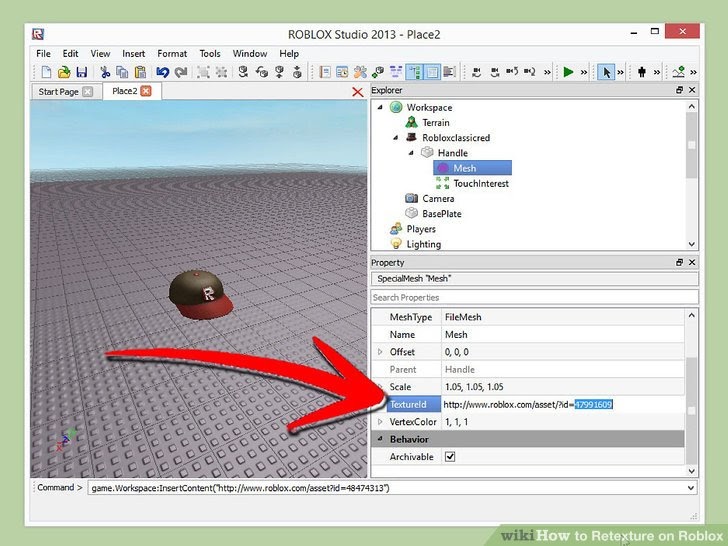Expand the Play toolbar overflow chevron
The height and width of the screenshot is (546, 728).
tap(584, 72)
